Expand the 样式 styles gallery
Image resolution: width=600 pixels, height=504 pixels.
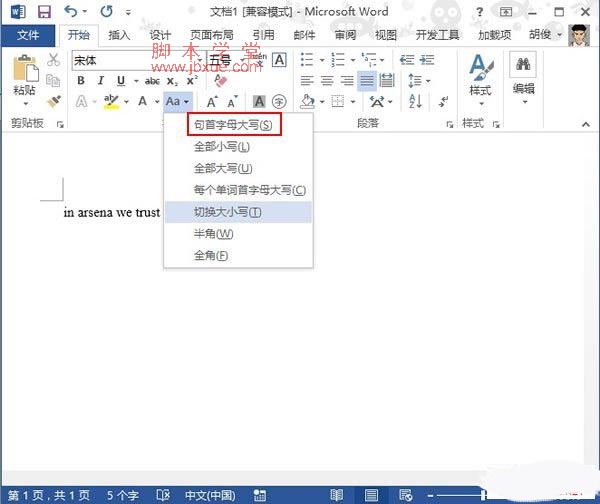pyautogui.click(x=481, y=104)
